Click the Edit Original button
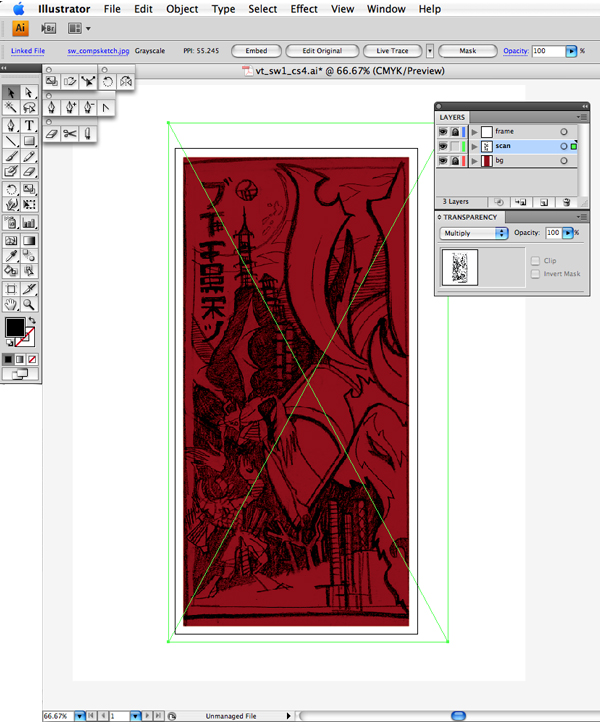The image size is (600, 727). pyautogui.click(x=322, y=51)
